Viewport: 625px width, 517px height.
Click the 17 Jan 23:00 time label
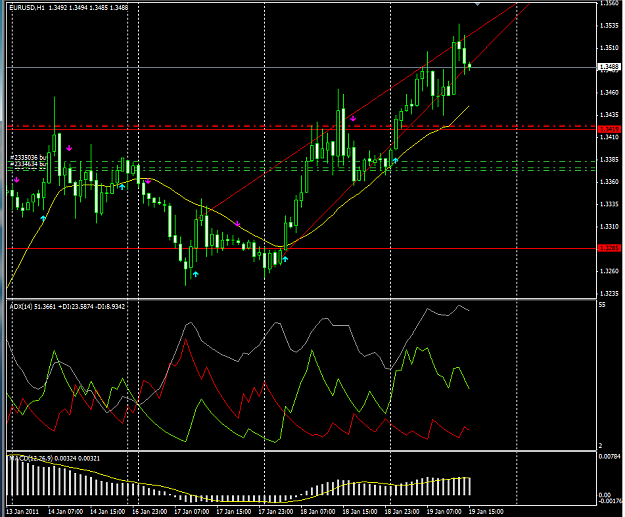click(x=276, y=511)
